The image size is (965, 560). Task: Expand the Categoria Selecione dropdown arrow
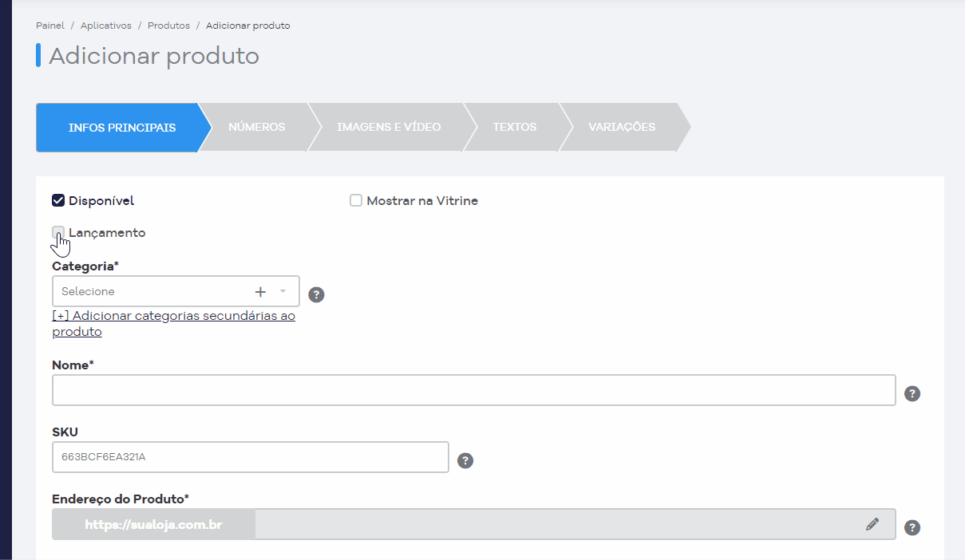(283, 291)
